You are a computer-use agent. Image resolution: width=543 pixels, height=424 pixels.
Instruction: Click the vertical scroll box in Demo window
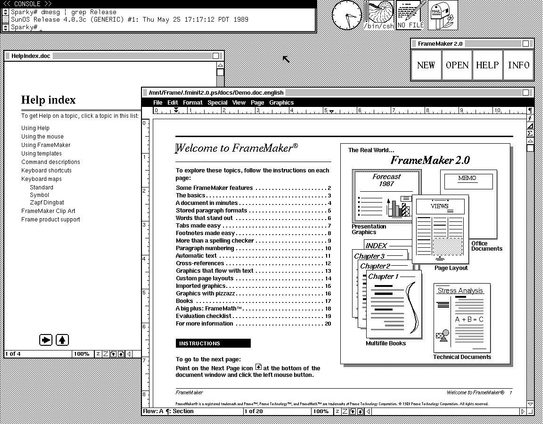tap(530, 148)
